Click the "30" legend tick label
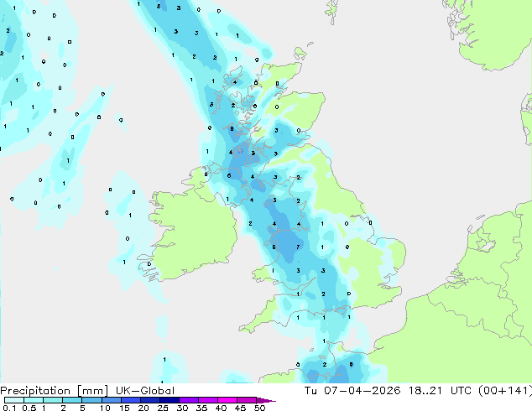This screenshot has width=532, height=411. pos(183,408)
